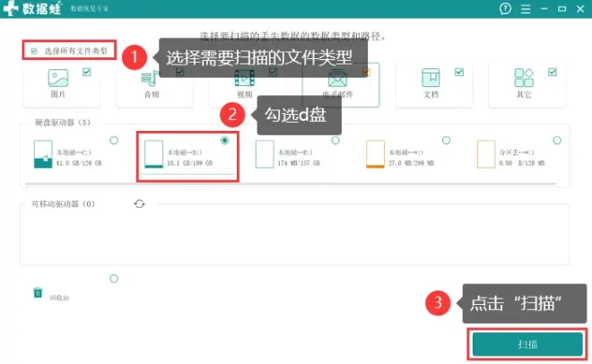
Task: Click the orange 27.0 MB partition icon
Action: [x=375, y=154]
